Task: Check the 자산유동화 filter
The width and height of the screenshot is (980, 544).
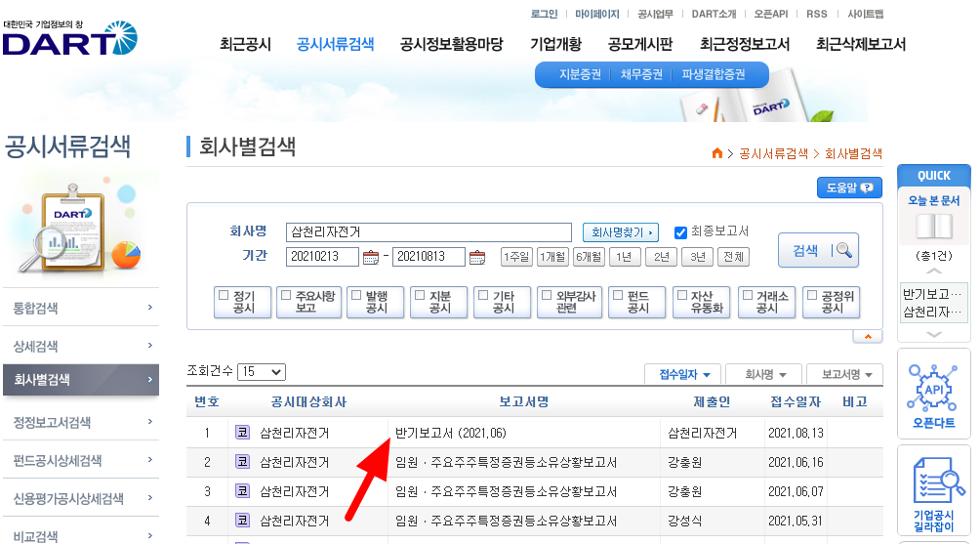Action: click(682, 295)
